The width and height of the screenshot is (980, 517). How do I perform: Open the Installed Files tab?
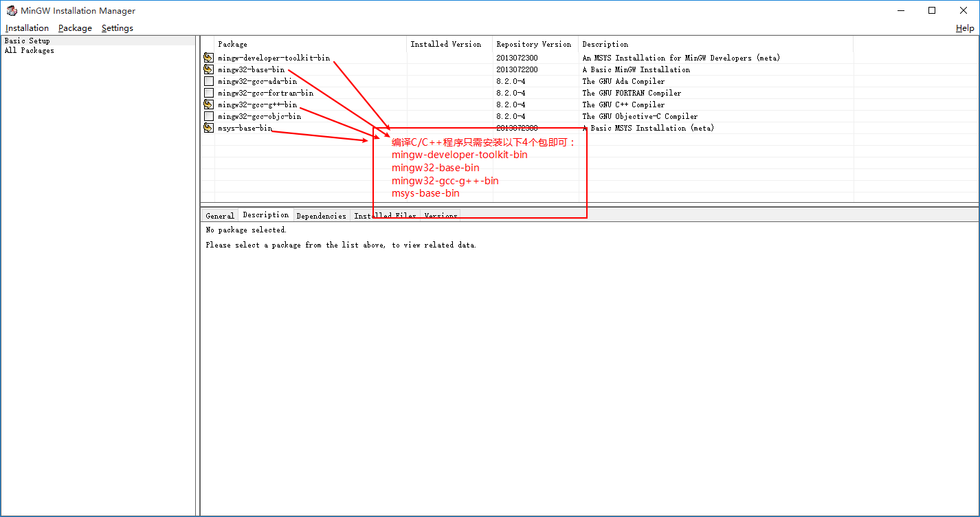tap(385, 215)
